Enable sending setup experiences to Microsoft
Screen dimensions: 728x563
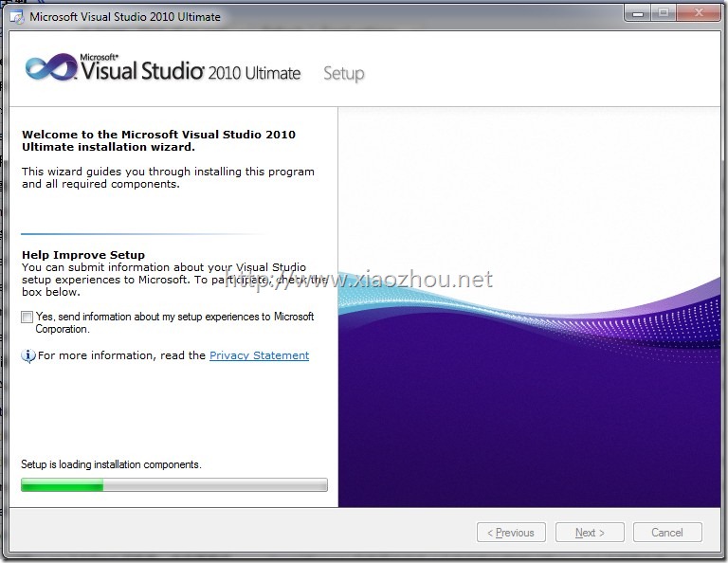point(27,317)
